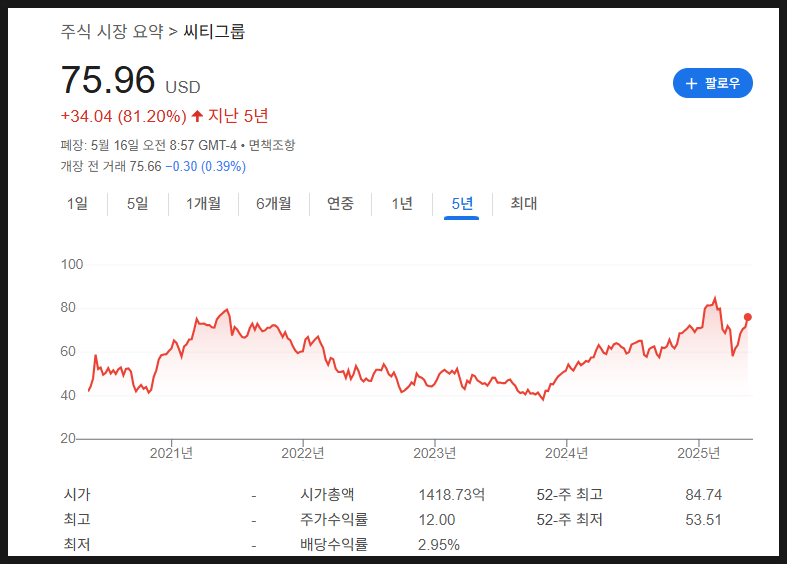Image resolution: width=787 pixels, height=564 pixels.
Task: Click the 팔로우 follow button
Action: [712, 83]
